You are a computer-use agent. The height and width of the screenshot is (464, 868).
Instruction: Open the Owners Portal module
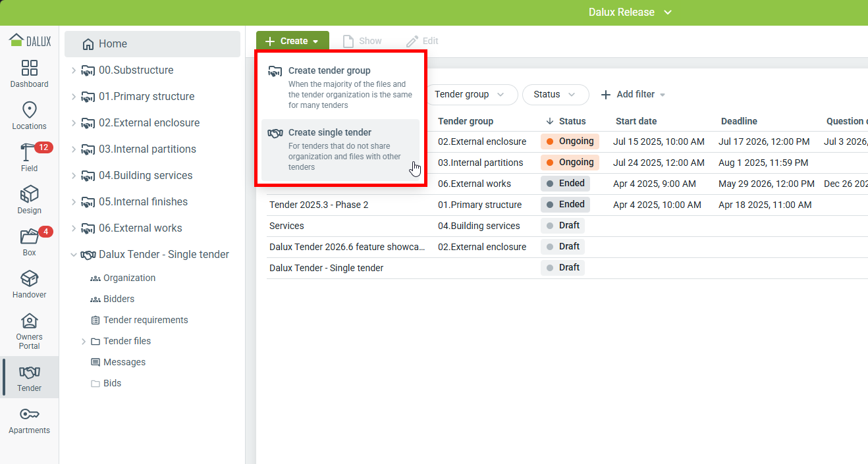(29, 331)
